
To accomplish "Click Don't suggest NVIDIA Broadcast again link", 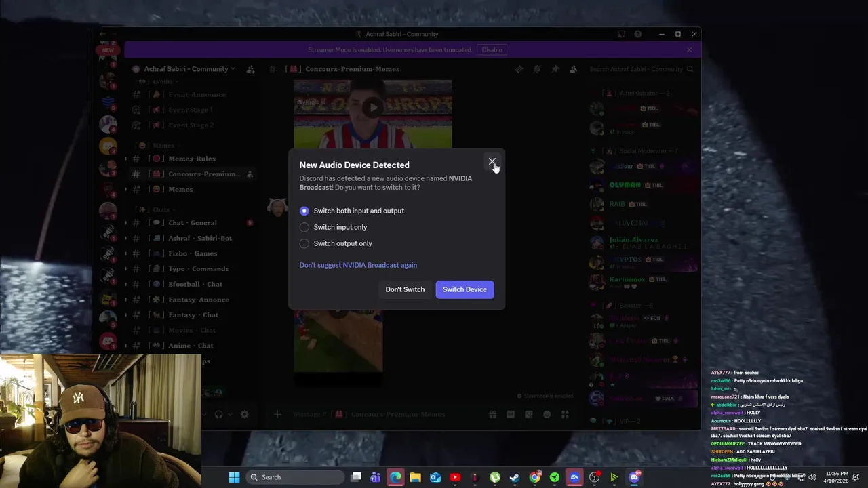I will click(358, 265).
